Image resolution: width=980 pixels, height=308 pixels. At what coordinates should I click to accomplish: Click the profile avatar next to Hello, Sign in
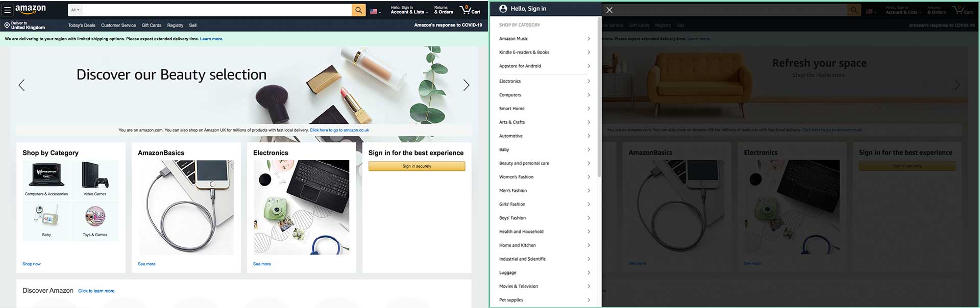tap(503, 9)
